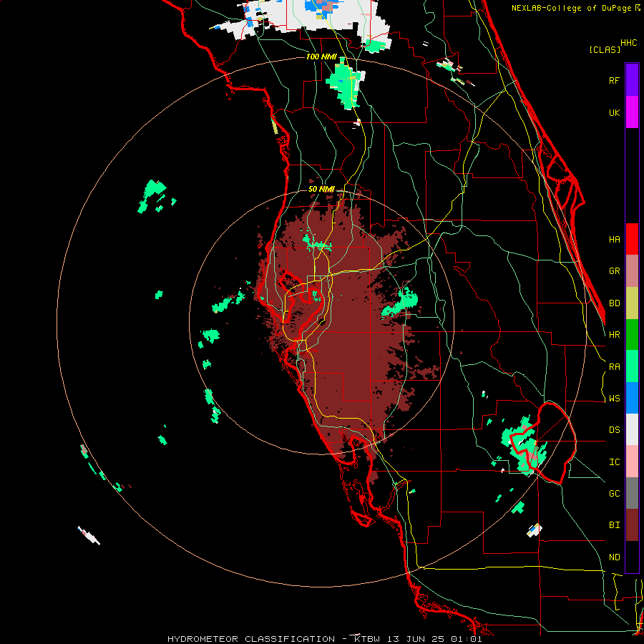Click the BI brown legend swatch
The width and height of the screenshot is (644, 644).
tap(632, 525)
